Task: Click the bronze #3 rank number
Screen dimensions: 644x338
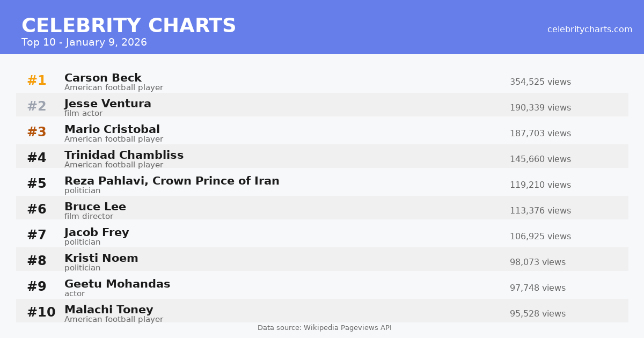Action: 36,133
